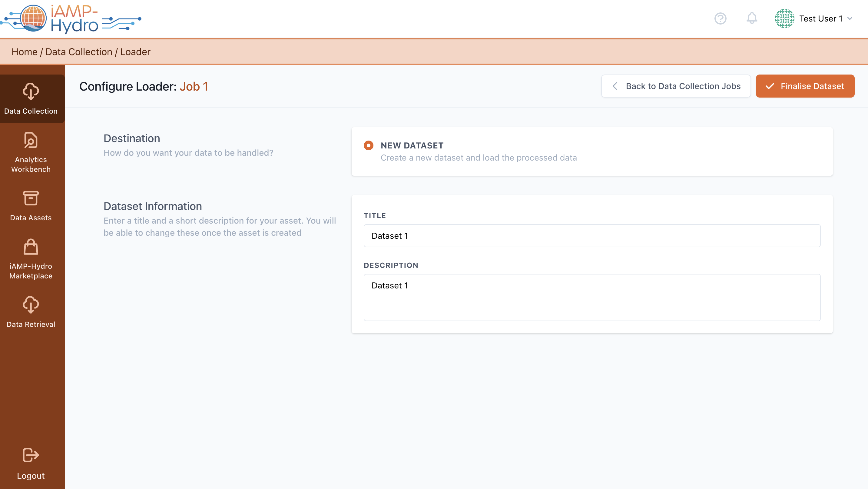This screenshot has width=868, height=489.
Task: Click the Back to Data Collection Jobs button
Action: (676, 86)
